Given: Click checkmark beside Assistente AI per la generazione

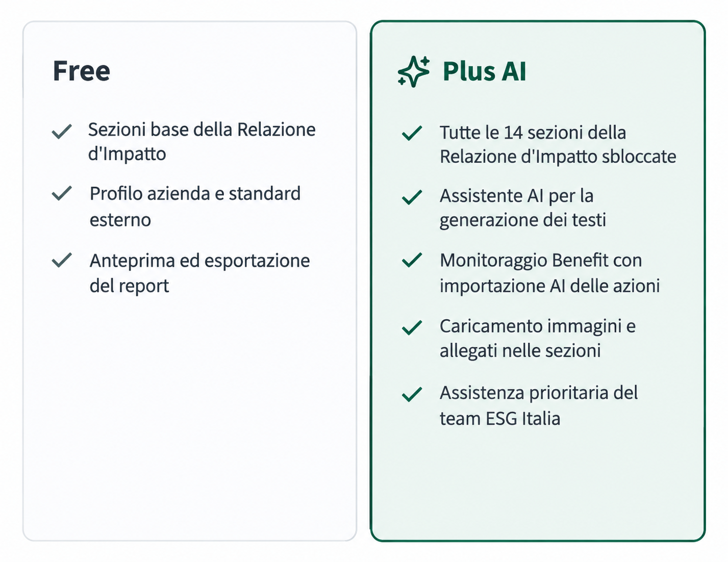Looking at the screenshot, I should tap(412, 196).
